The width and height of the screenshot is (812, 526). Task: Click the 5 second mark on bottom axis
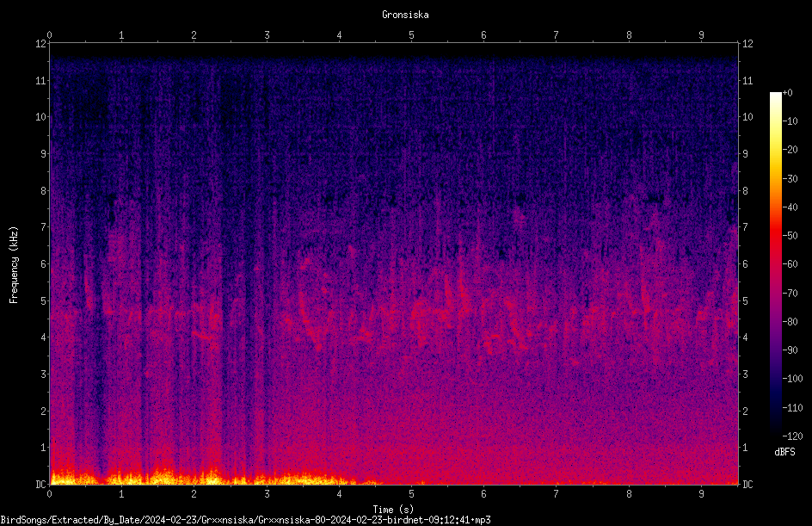[412, 494]
